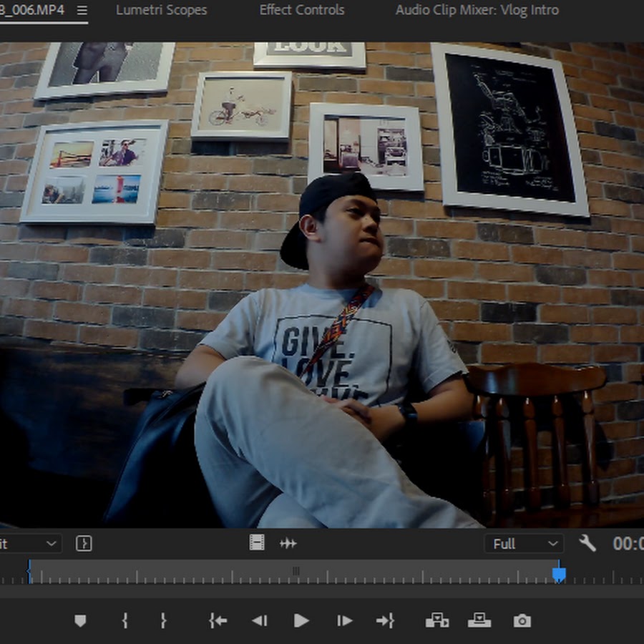Screen dimensions: 644x644
Task: Jump to the In point
Action: tap(218, 621)
